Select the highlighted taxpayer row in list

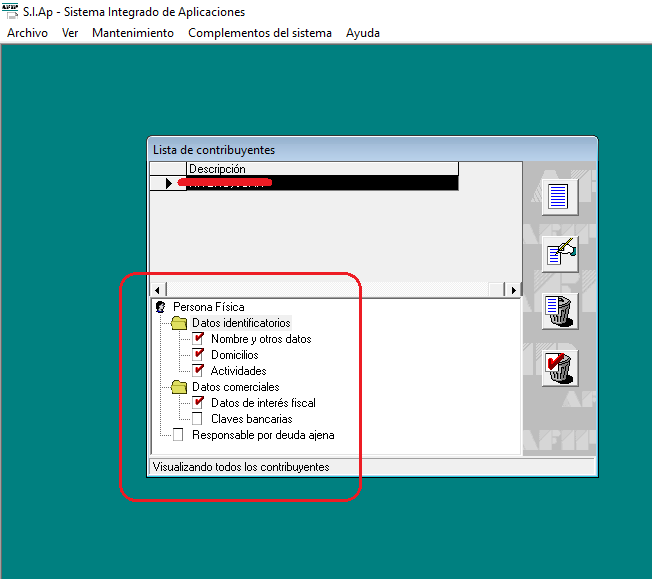coord(320,183)
